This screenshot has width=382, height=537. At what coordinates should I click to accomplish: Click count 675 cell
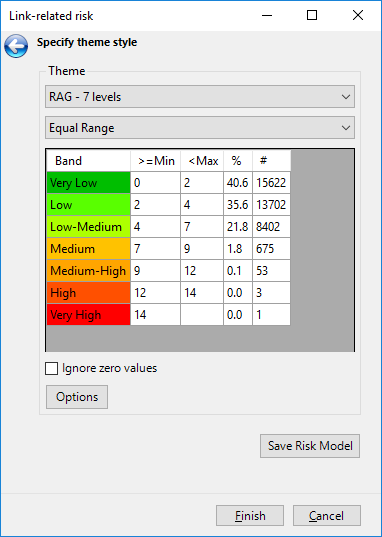[272, 249]
